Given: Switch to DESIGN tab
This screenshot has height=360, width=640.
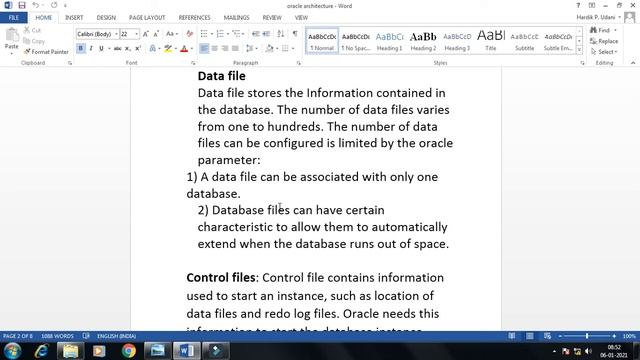Looking at the screenshot, I should coord(106,18).
